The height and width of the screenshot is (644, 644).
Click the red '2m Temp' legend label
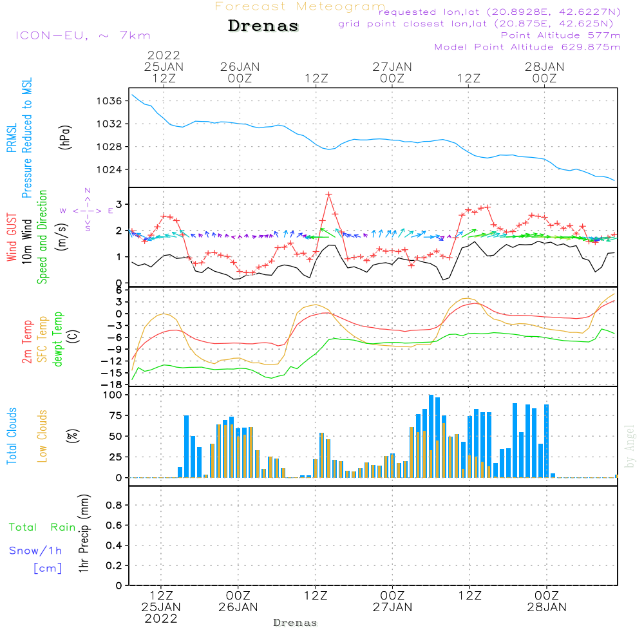click(x=26, y=342)
